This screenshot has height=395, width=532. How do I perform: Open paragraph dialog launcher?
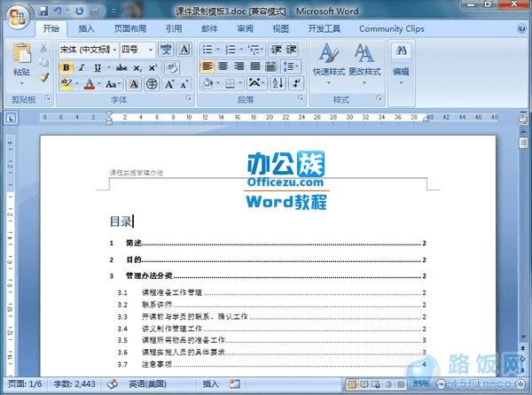pos(301,98)
